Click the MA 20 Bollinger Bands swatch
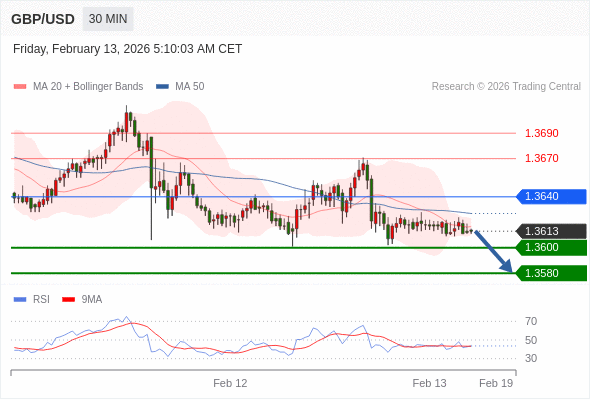Image resolution: width=590 pixels, height=400 pixels. (x=20, y=87)
